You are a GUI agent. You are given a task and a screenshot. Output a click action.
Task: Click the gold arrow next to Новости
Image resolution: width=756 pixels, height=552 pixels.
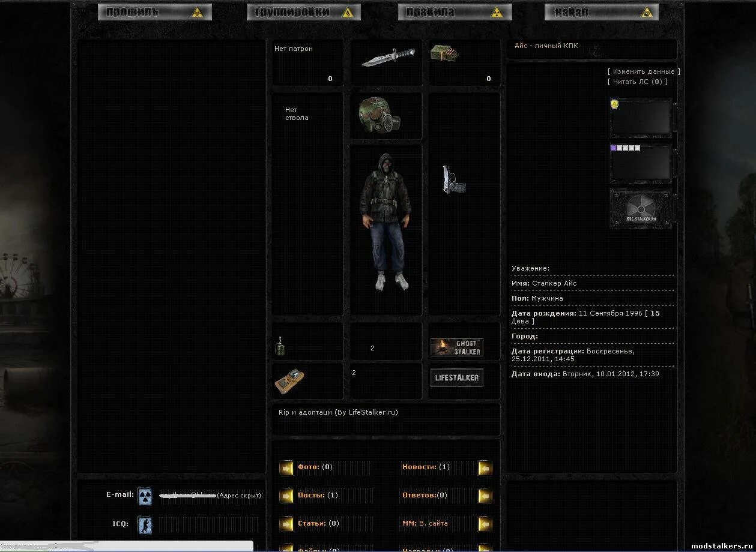point(485,468)
